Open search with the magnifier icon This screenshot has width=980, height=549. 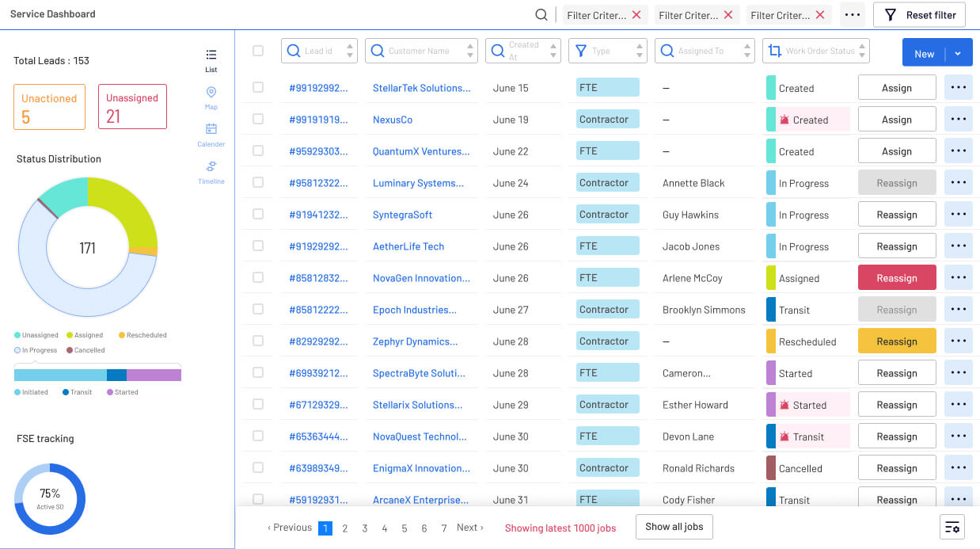click(x=541, y=14)
